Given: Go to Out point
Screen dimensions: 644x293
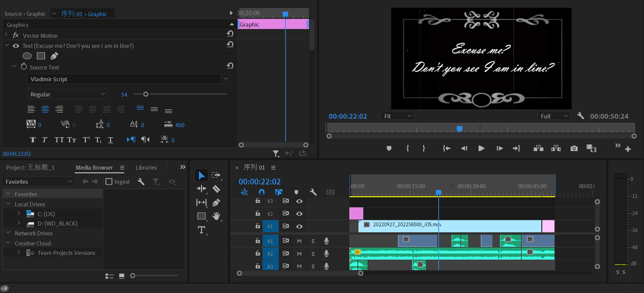Looking at the screenshot, I should [x=517, y=148].
